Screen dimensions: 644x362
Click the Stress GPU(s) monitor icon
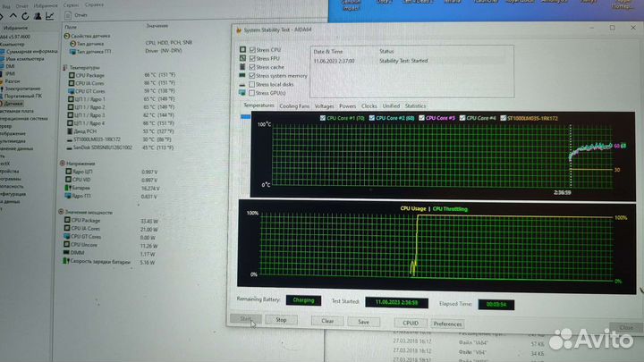[x=242, y=93]
